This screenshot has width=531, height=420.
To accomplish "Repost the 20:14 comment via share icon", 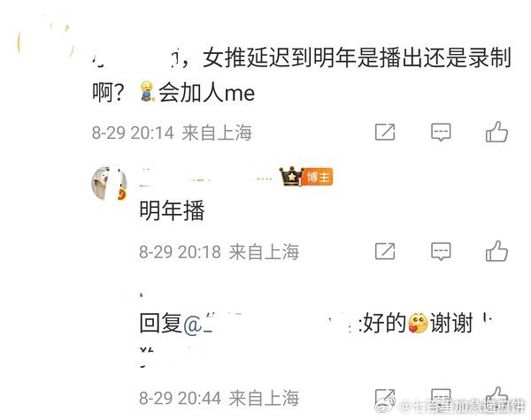I will click(385, 132).
